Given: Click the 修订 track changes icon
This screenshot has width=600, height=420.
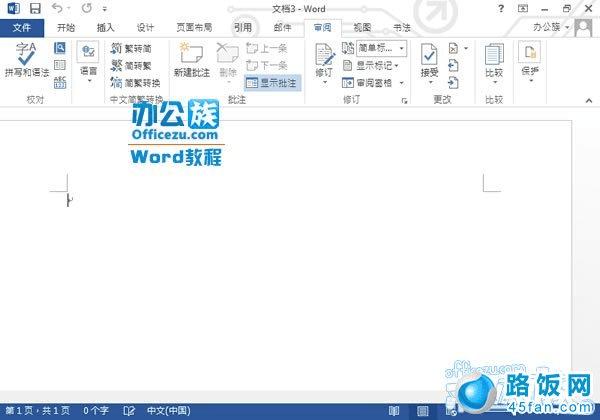Looking at the screenshot, I should [324, 54].
